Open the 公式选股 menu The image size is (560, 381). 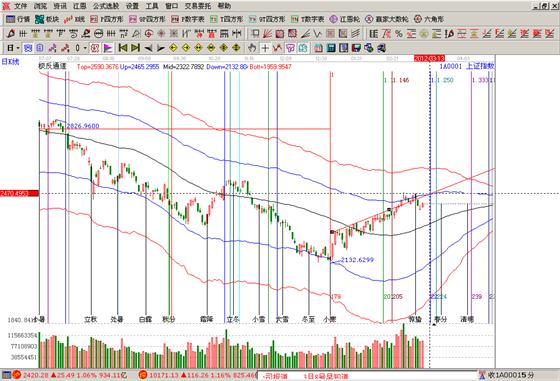(x=106, y=6)
